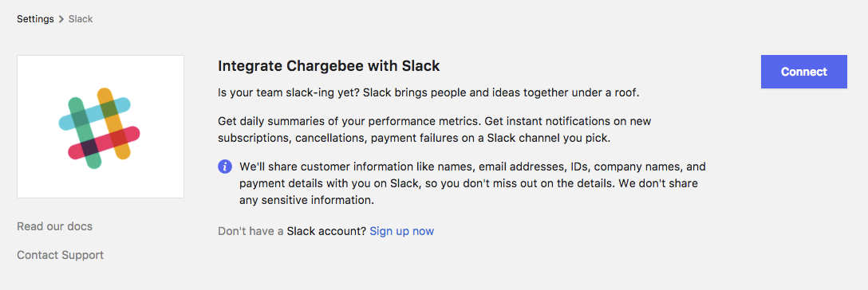
Task: Click "Don't have a" gray text
Action: (x=251, y=232)
